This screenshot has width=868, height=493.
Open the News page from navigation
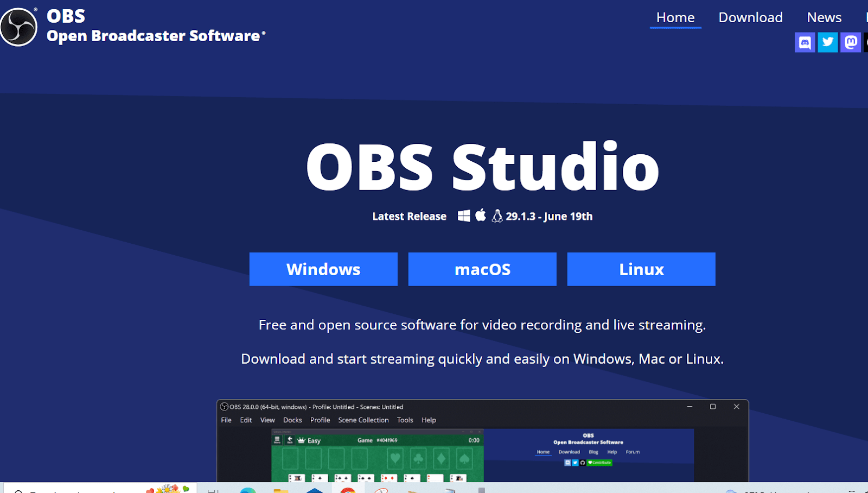(x=825, y=17)
